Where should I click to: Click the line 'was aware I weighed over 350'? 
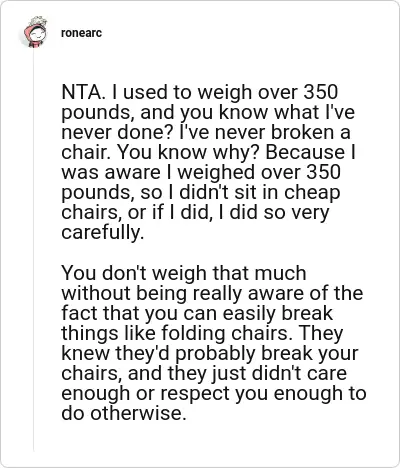tap(201, 172)
